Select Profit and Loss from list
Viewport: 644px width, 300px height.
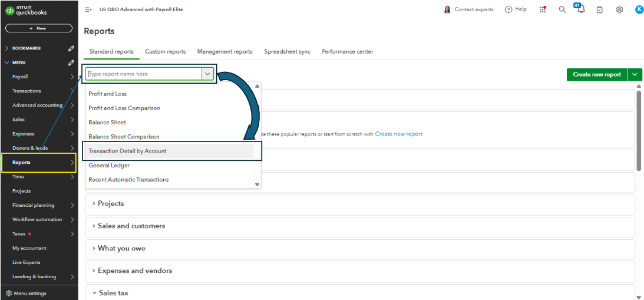click(108, 94)
